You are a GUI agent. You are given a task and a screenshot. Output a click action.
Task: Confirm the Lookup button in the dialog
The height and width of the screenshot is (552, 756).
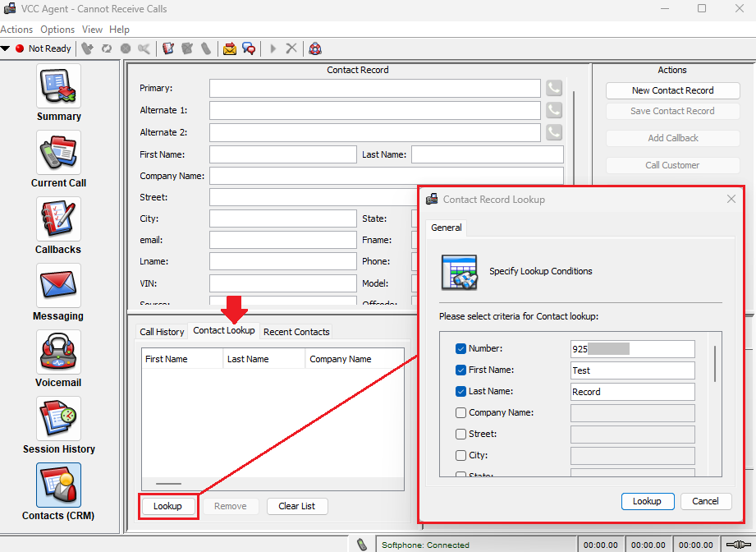[x=647, y=501]
